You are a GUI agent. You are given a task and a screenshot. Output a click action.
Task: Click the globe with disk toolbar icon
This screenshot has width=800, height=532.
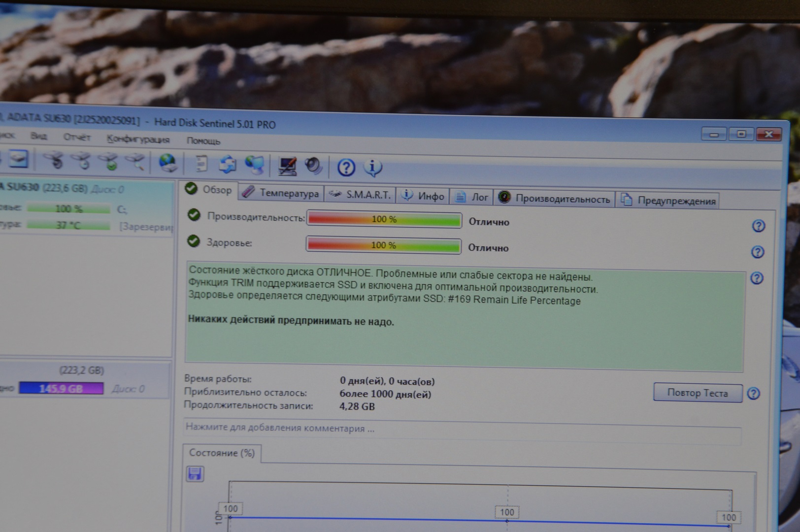tap(167, 163)
